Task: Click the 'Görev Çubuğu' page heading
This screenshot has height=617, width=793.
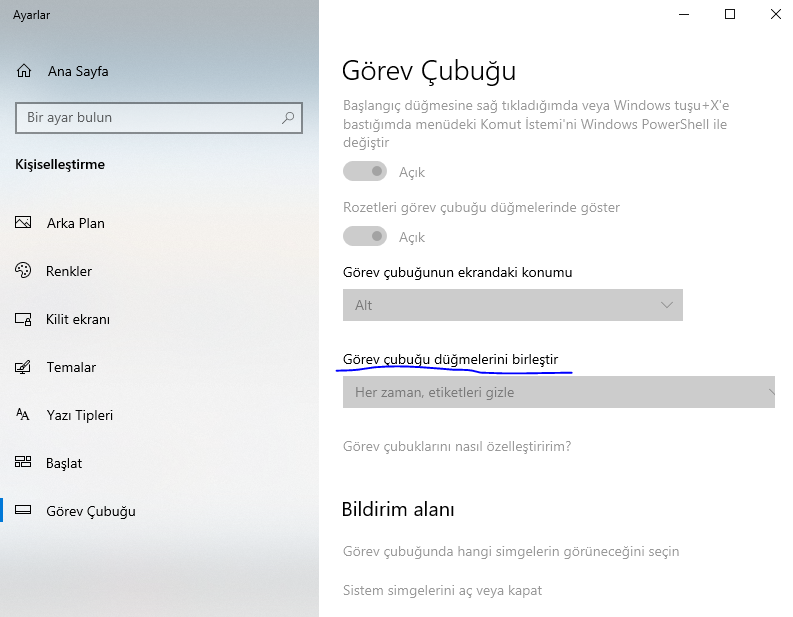Action: tap(429, 71)
